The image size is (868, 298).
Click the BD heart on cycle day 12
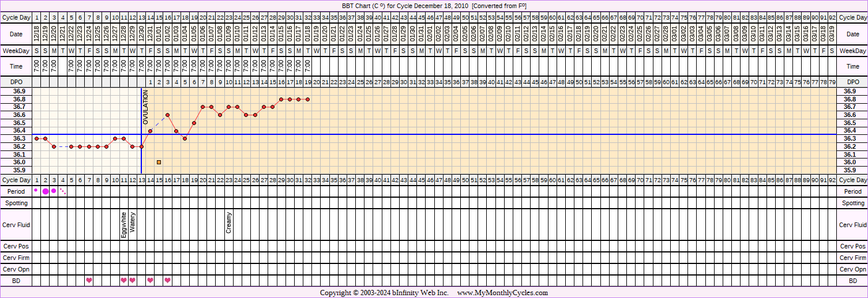click(133, 281)
